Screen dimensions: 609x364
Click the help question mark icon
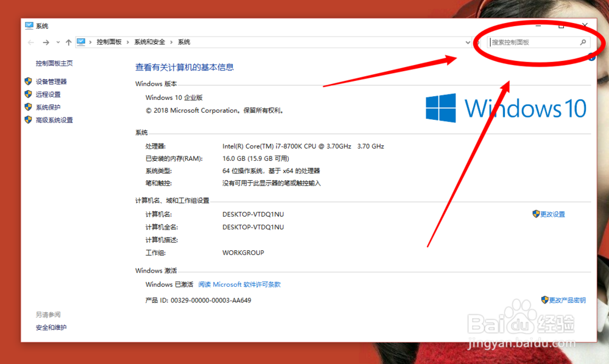click(x=591, y=56)
